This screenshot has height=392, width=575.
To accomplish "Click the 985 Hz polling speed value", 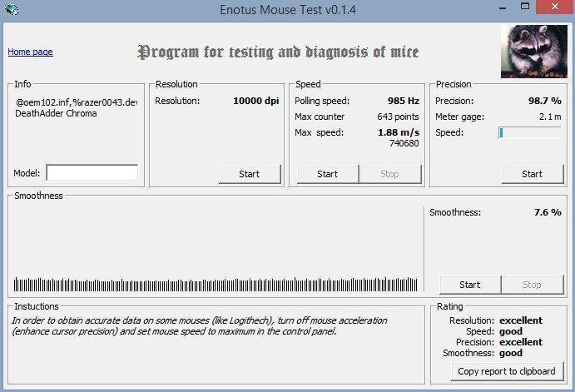I will coord(403,101).
